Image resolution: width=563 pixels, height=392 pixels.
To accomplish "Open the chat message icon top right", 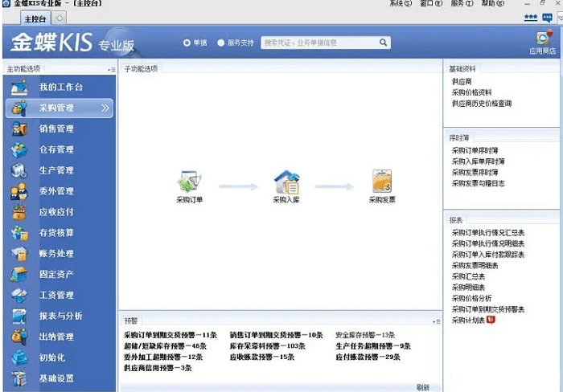I will (547, 17).
